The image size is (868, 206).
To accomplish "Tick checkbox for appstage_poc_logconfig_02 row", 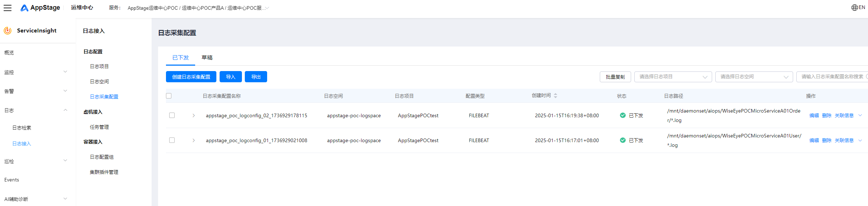I will [172, 115].
